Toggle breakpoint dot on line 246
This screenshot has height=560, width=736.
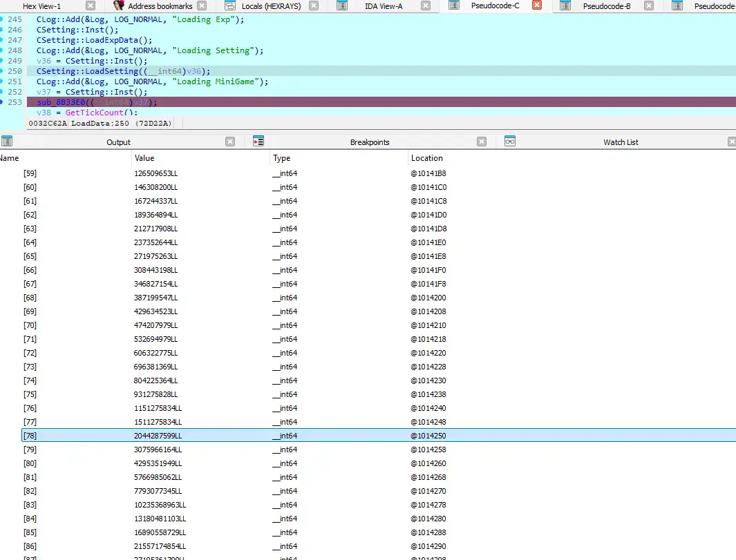point(1,30)
